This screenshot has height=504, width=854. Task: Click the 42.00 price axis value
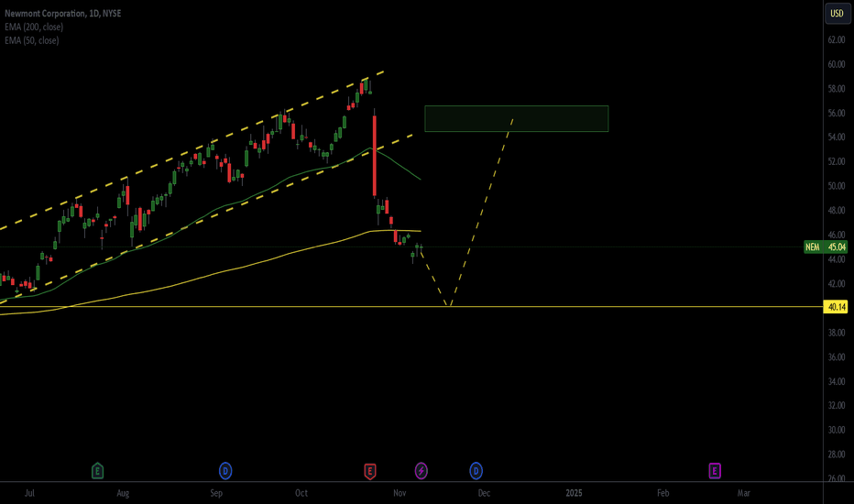tap(837, 284)
